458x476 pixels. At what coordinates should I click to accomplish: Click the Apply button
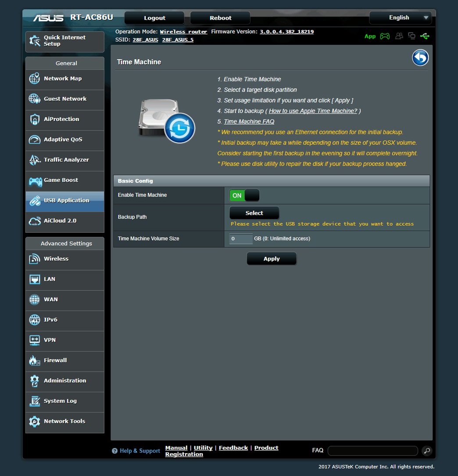pyautogui.click(x=272, y=259)
